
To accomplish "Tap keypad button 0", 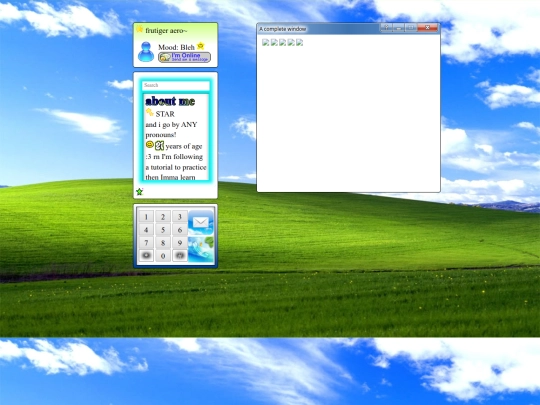I will (x=163, y=256).
